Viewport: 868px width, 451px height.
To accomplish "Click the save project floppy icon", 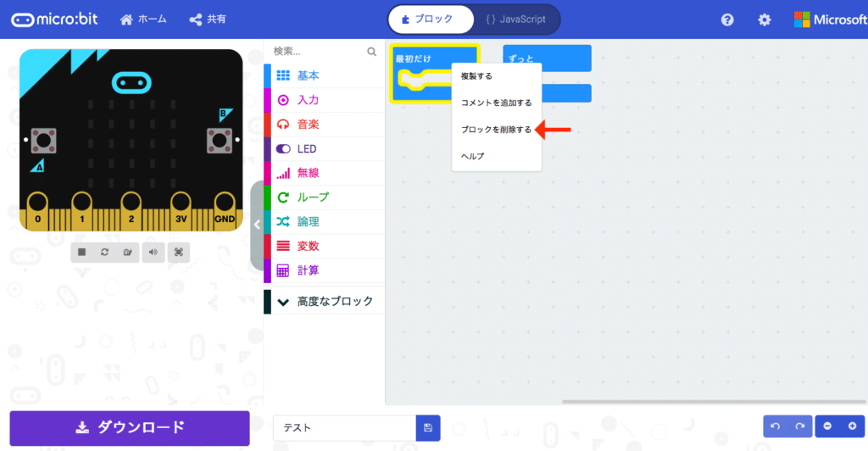I will 428,428.
